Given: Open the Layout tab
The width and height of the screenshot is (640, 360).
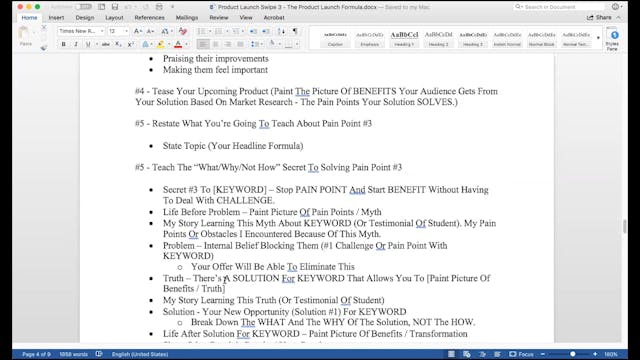Looking at the screenshot, I should tap(114, 18).
